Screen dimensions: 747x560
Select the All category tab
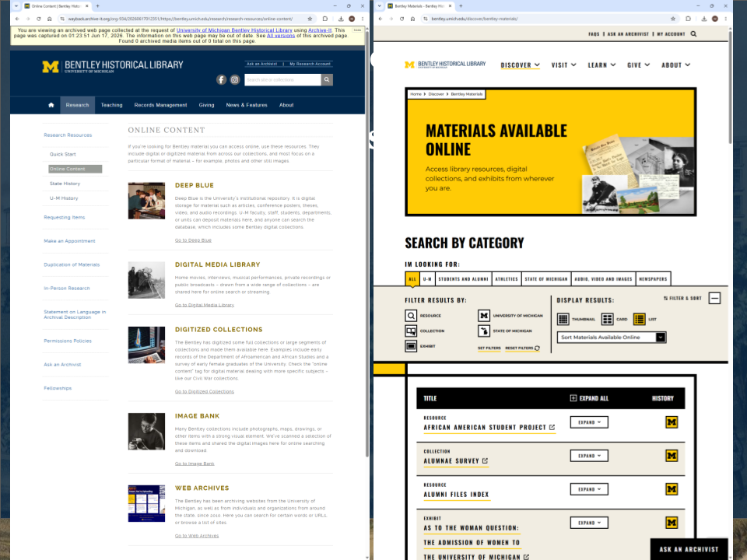[x=412, y=279]
